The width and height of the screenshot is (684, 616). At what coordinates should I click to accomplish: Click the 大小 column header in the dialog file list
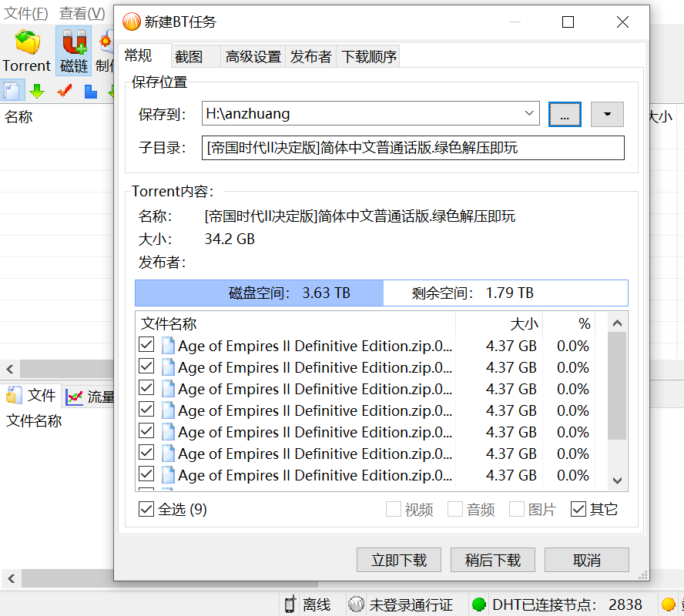pos(499,323)
